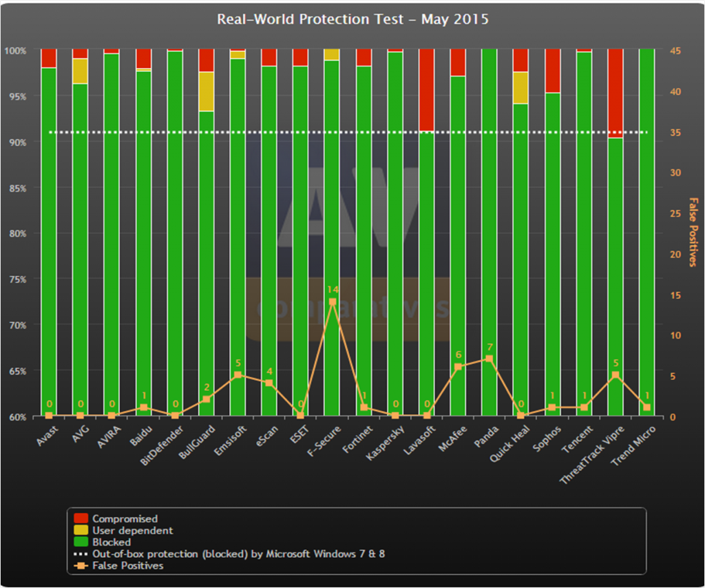Select the F-Secure data point marker labeled 14
The height and width of the screenshot is (588, 705).
point(333,302)
